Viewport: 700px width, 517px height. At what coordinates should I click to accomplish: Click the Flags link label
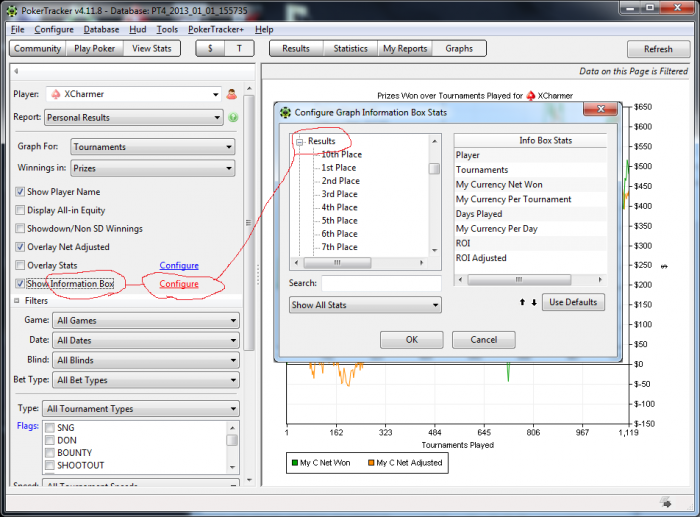pos(28,426)
